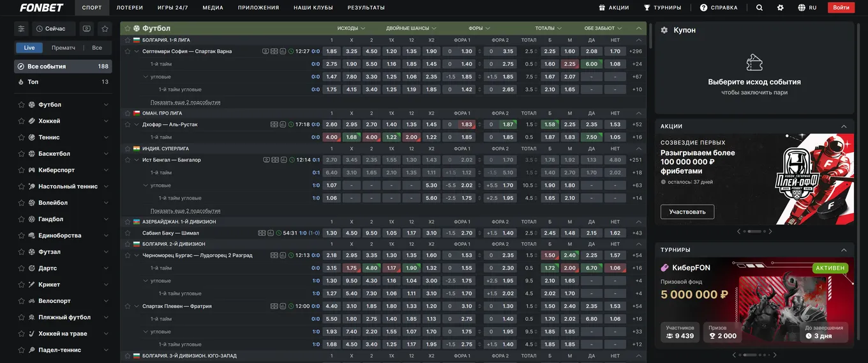Viewport: 868px width, 363px height.
Task: Expand the Баскетбол category in sidebar
Action: pyautogui.click(x=106, y=154)
